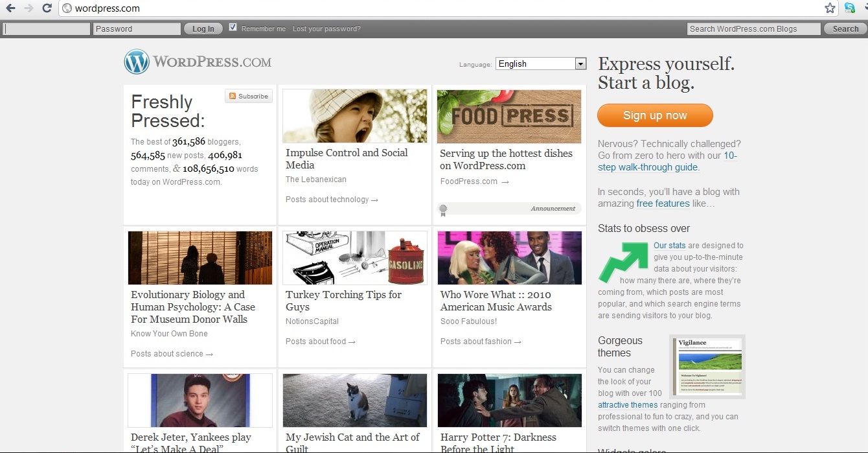Click the WordPress.com logo
Viewport: 868px width, 453px height.
198,62
